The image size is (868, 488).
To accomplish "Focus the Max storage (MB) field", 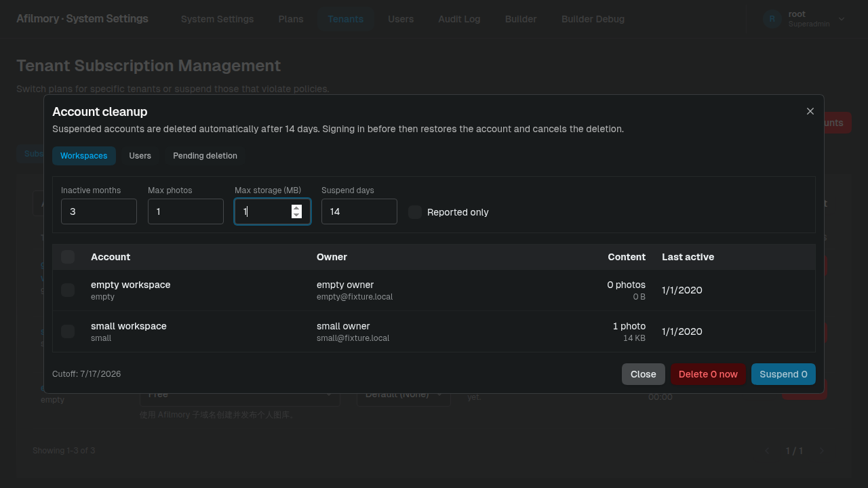I will click(273, 211).
